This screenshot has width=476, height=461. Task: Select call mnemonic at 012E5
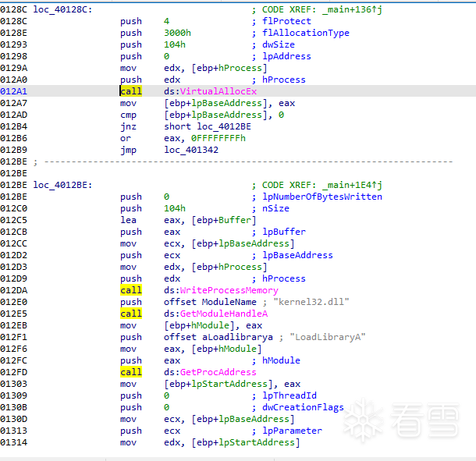click(x=131, y=314)
